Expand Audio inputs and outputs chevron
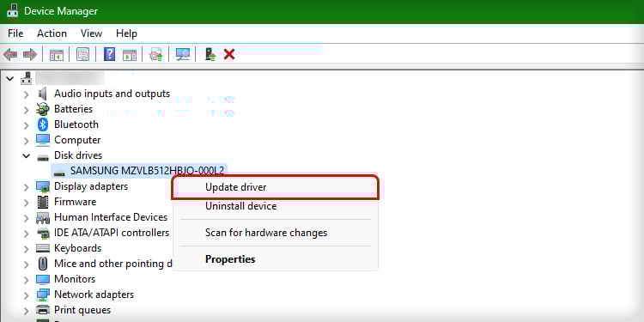 [27, 94]
